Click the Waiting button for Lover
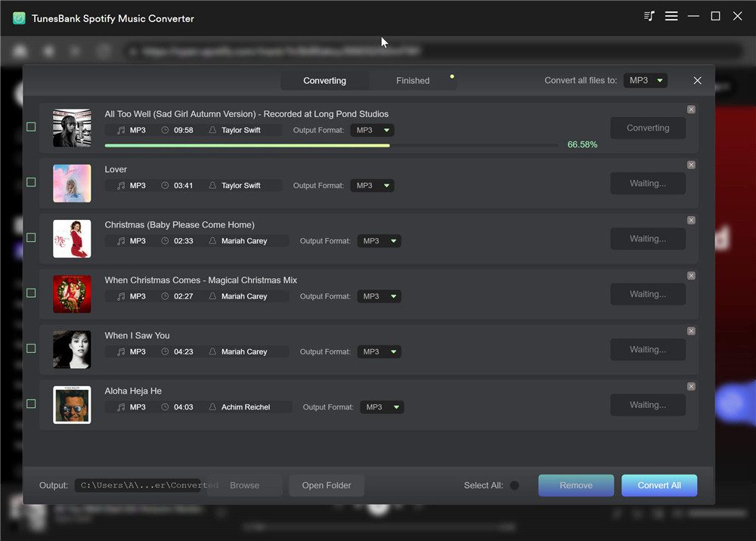The image size is (756, 541). (x=648, y=183)
